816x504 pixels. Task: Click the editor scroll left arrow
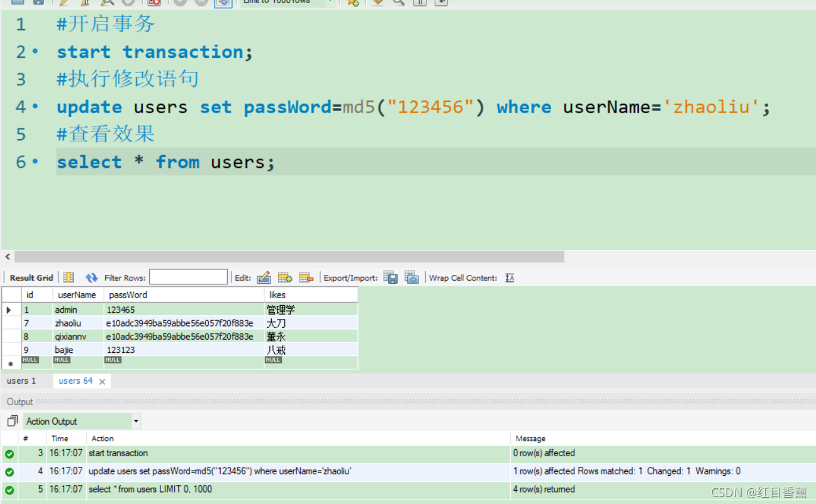(8, 257)
